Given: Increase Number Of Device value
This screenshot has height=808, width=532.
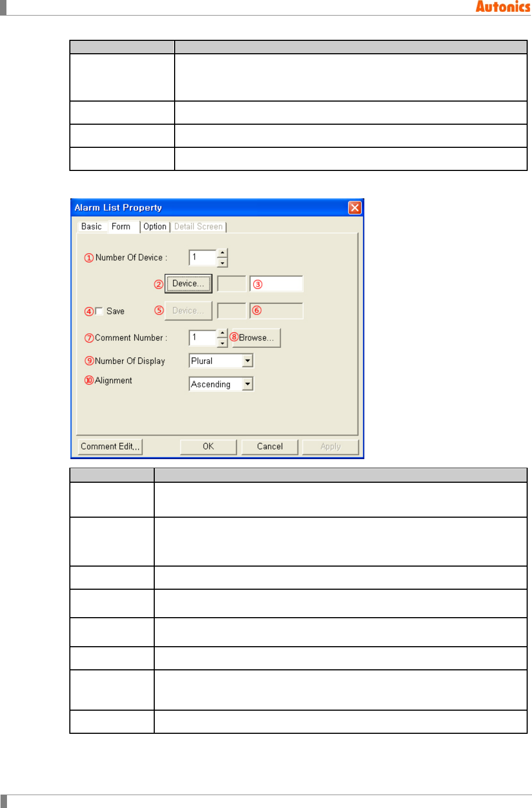Looking at the screenshot, I should click(x=222, y=253).
